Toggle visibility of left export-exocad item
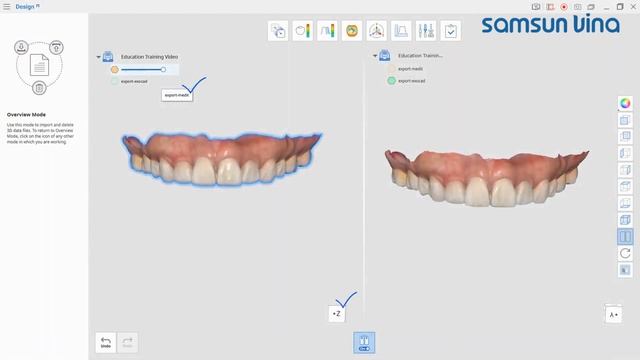Viewport: 640px width, 360px height. coord(115,82)
